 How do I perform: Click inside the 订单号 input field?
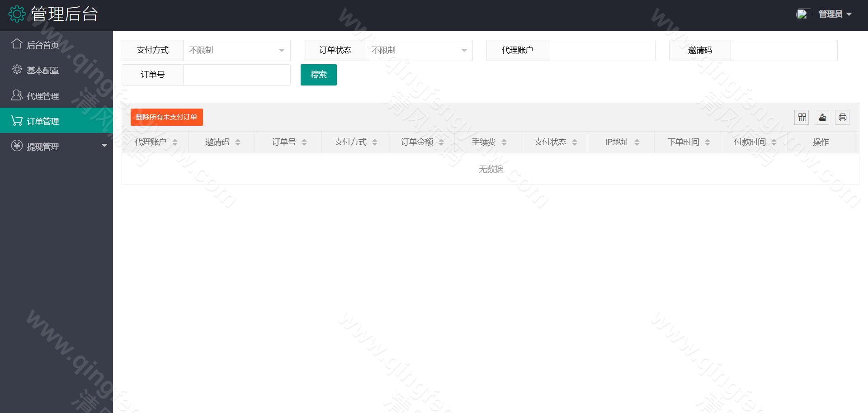(x=236, y=75)
